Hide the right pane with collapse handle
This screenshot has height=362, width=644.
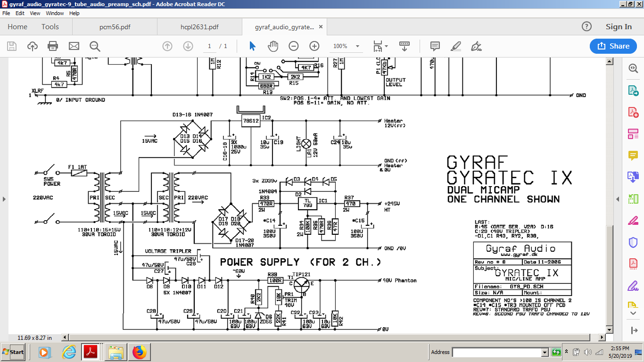pos(618,199)
